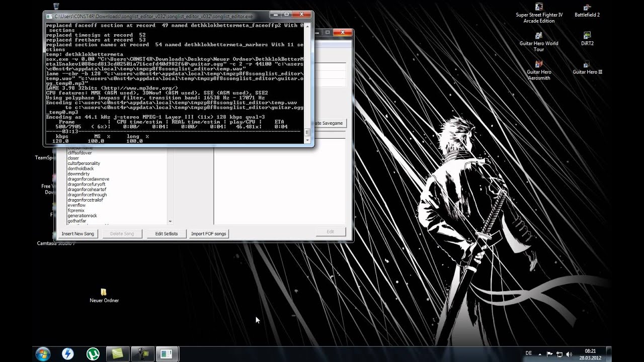
Task: Show hidden tray icons arrow
Action: tap(541, 354)
